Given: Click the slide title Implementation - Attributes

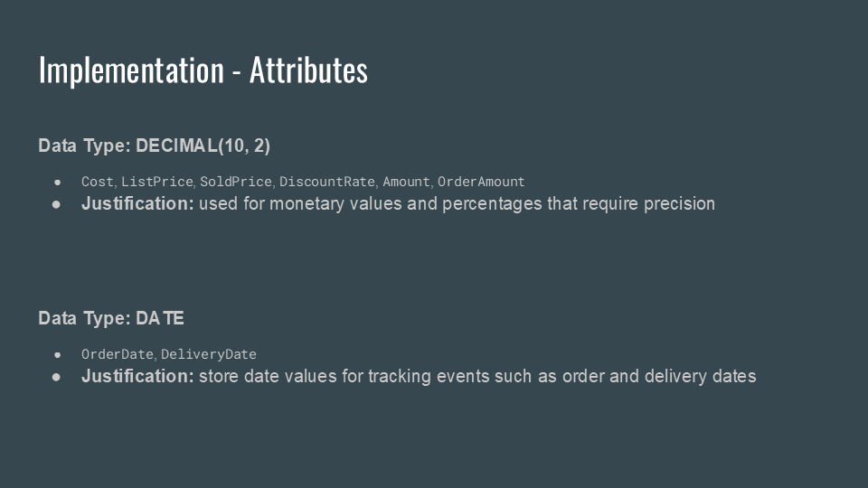Looking at the screenshot, I should click(203, 70).
